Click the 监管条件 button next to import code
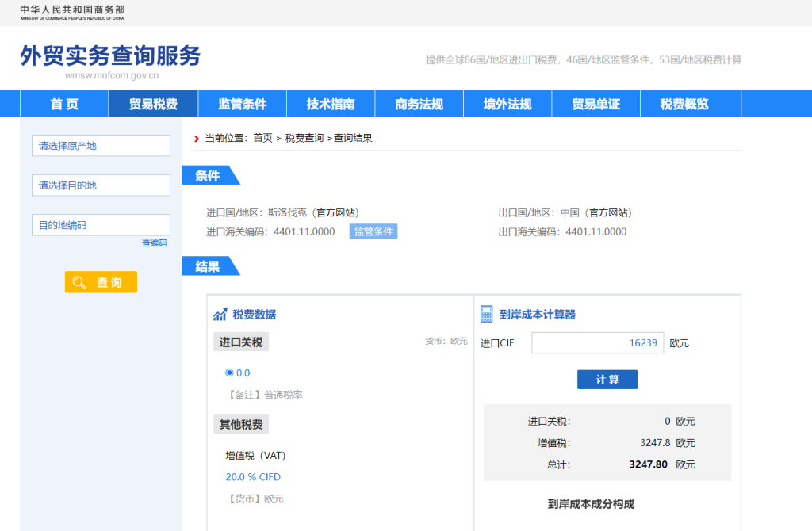 tap(373, 231)
